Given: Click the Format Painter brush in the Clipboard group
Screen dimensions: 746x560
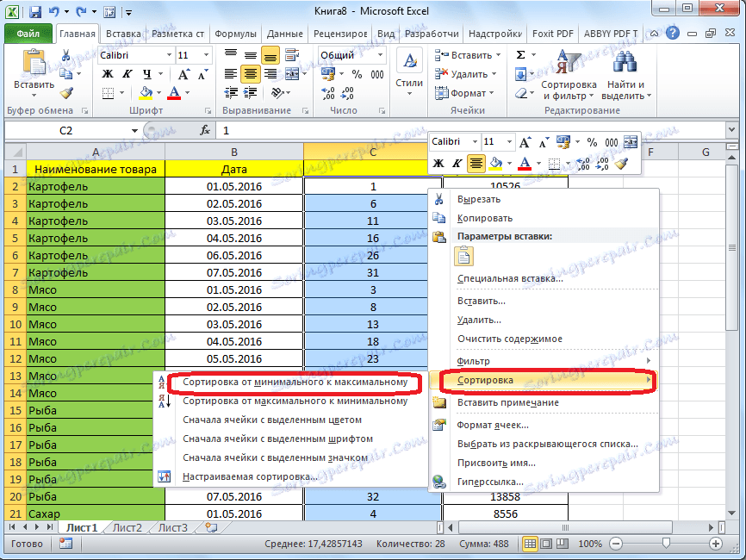Looking at the screenshot, I should click(x=67, y=93).
